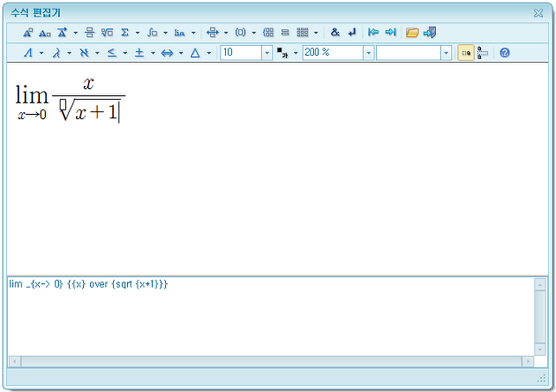Open the text color dropdown arrow

click(296, 53)
